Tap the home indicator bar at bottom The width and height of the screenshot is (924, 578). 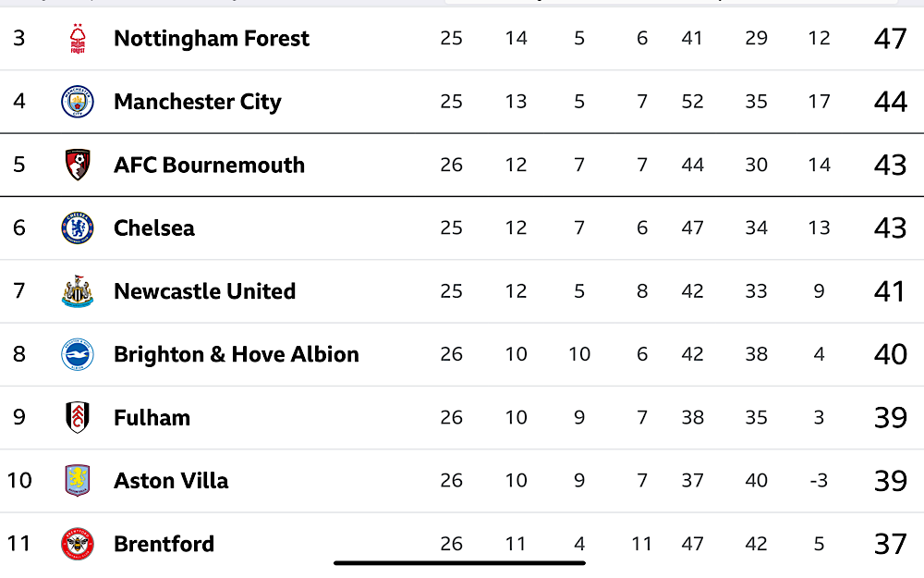click(459, 563)
